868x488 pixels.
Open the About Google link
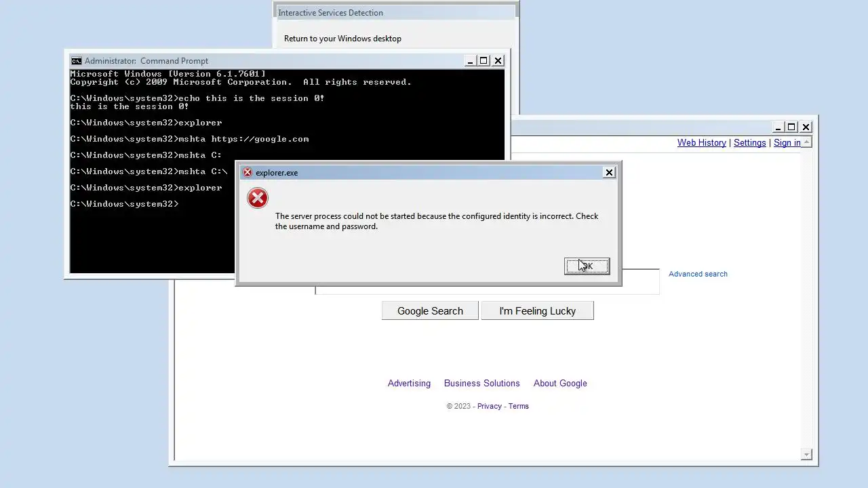pos(560,384)
